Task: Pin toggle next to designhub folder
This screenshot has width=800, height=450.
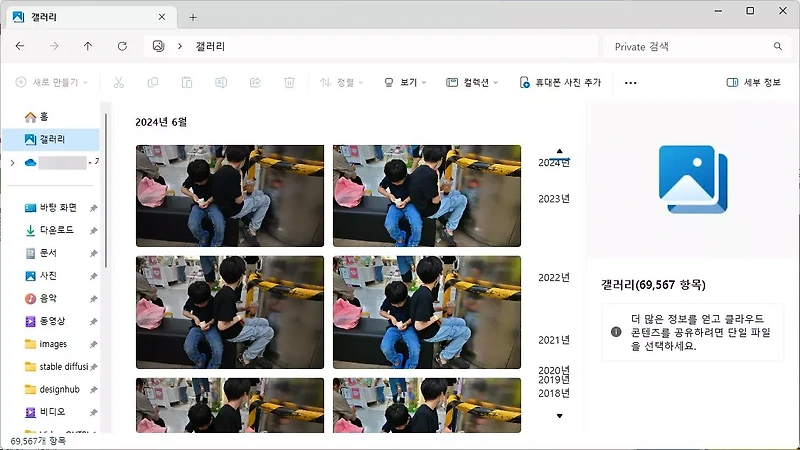Action: [93, 390]
